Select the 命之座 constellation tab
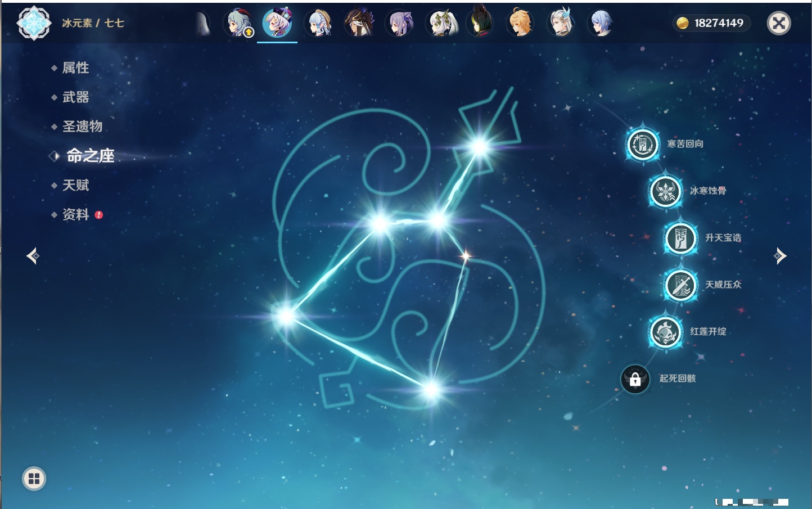812x509 pixels. [91, 156]
